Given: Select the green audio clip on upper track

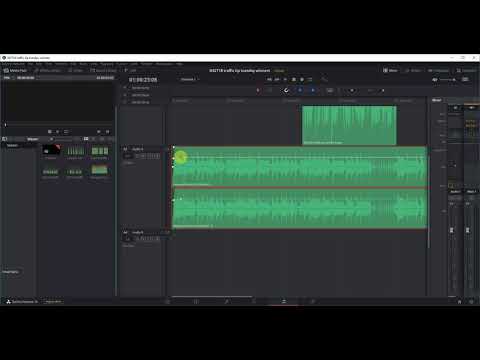Looking at the screenshot, I should pos(349,125).
